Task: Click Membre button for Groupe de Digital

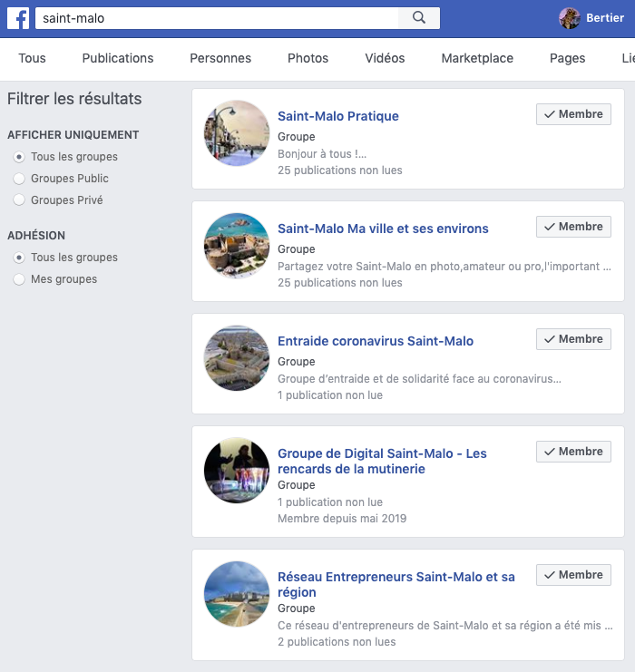Action: [573, 452]
